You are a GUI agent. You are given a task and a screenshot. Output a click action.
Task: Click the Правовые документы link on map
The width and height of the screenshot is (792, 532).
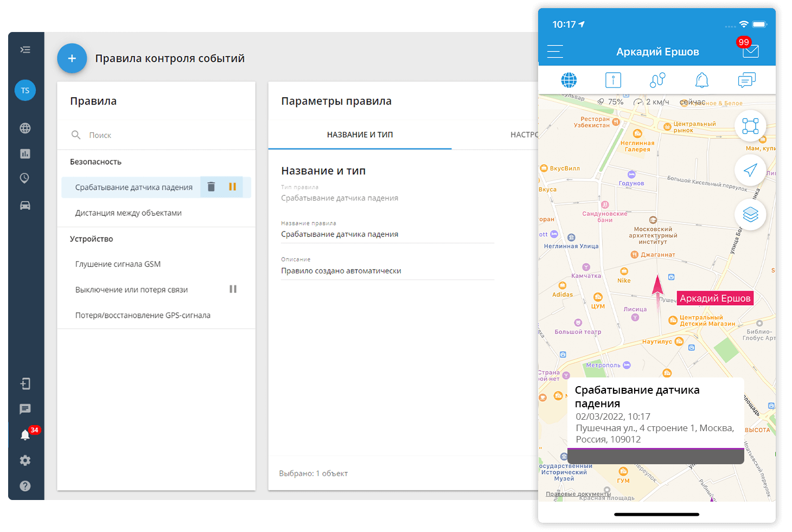(578, 494)
